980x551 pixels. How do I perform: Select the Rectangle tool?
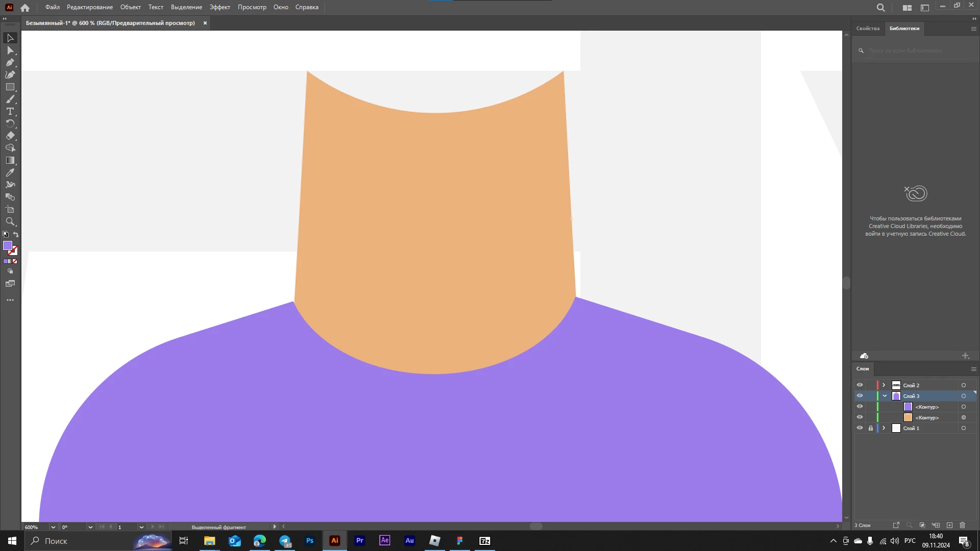point(10,87)
